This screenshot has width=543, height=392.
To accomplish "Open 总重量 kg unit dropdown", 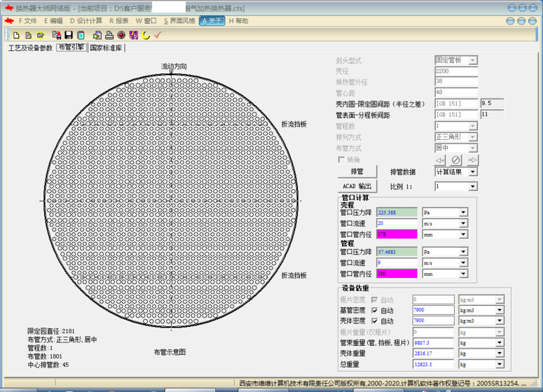I will click(x=500, y=364).
